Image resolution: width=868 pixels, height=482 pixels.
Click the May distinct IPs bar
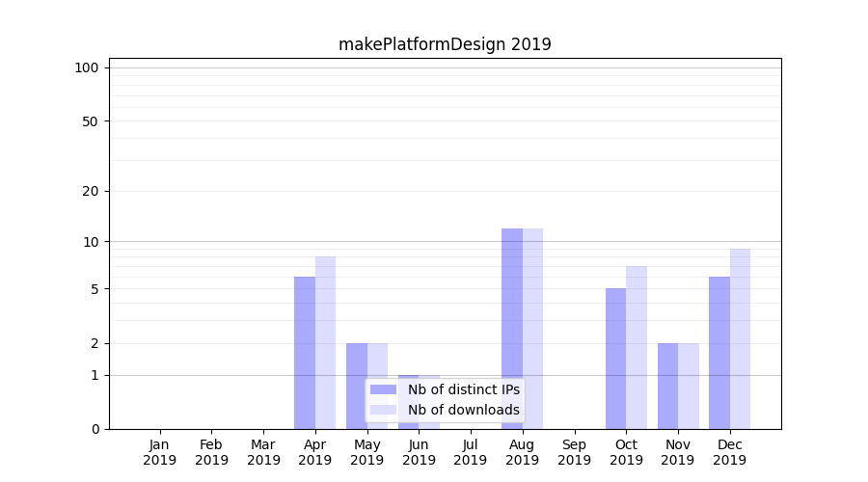(357, 386)
